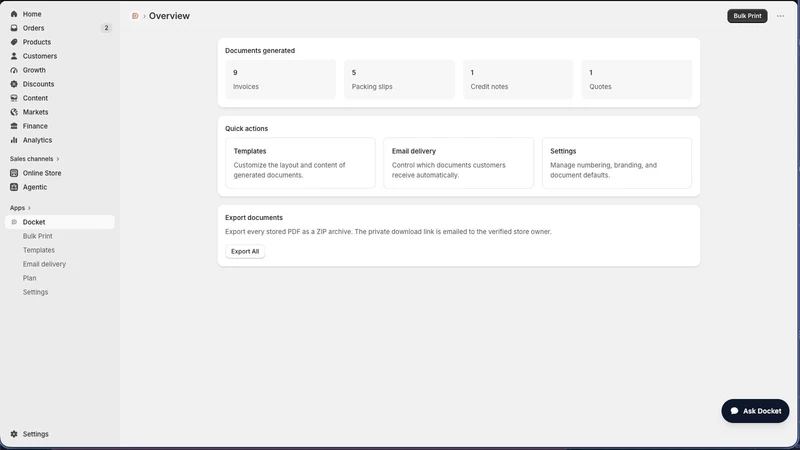The height and width of the screenshot is (450, 800).
Task: Open Email delivery in sidebar submenu
Action: click(44, 264)
